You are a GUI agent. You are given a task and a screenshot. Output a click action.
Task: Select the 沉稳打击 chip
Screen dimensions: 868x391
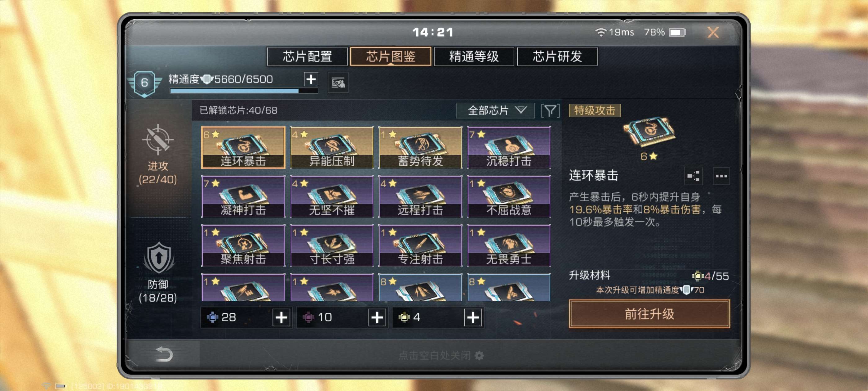tap(509, 147)
